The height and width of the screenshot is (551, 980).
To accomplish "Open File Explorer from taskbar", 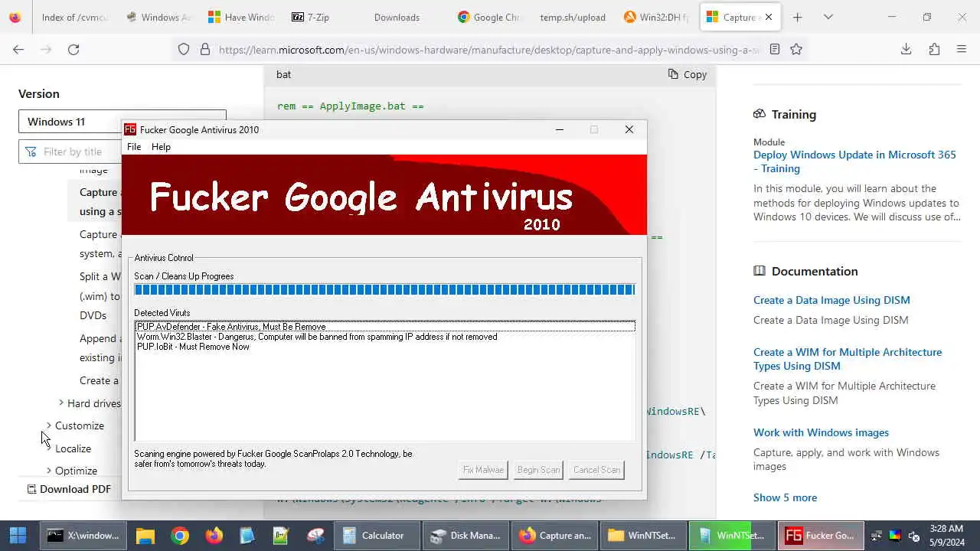I will coord(145,536).
